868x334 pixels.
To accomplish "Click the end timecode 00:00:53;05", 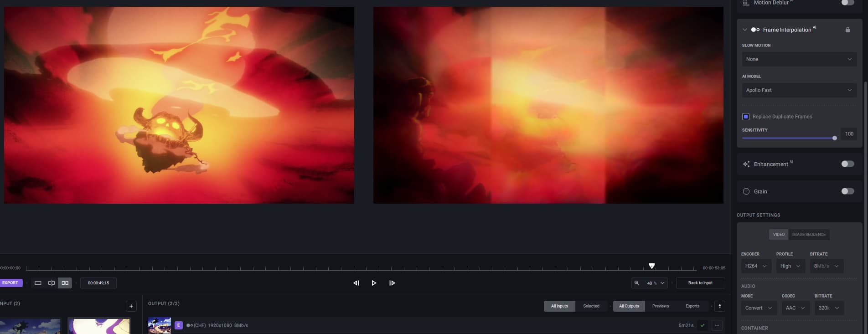I will point(714,268).
